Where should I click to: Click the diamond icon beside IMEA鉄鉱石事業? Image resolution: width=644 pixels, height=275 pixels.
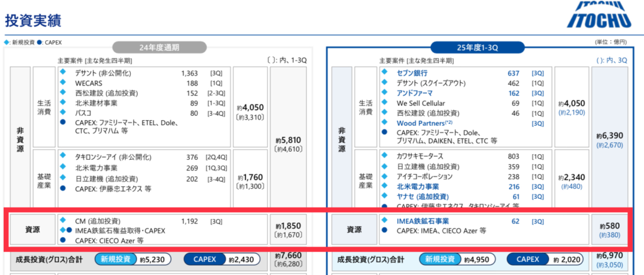coord(384,221)
